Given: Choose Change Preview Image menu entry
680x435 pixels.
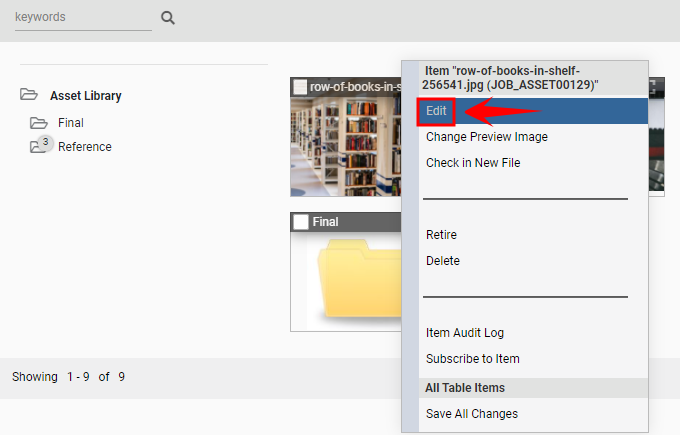Looking at the screenshot, I should [533, 137].
